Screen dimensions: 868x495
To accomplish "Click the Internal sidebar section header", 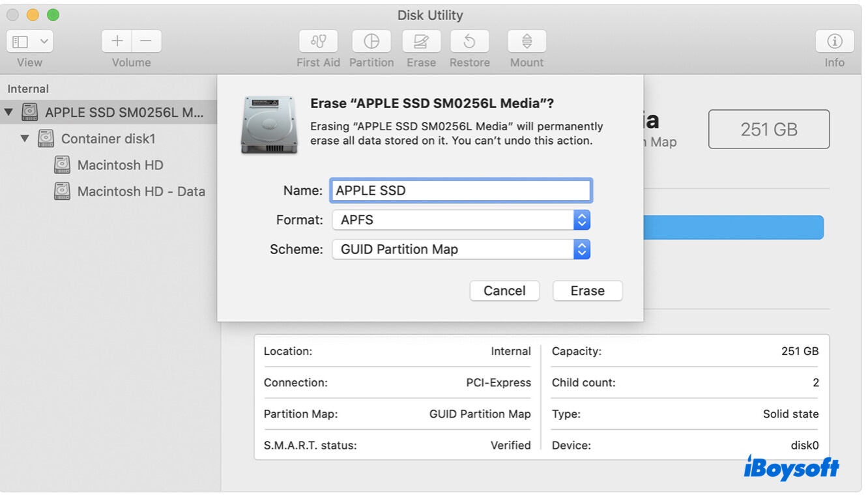I will (28, 89).
